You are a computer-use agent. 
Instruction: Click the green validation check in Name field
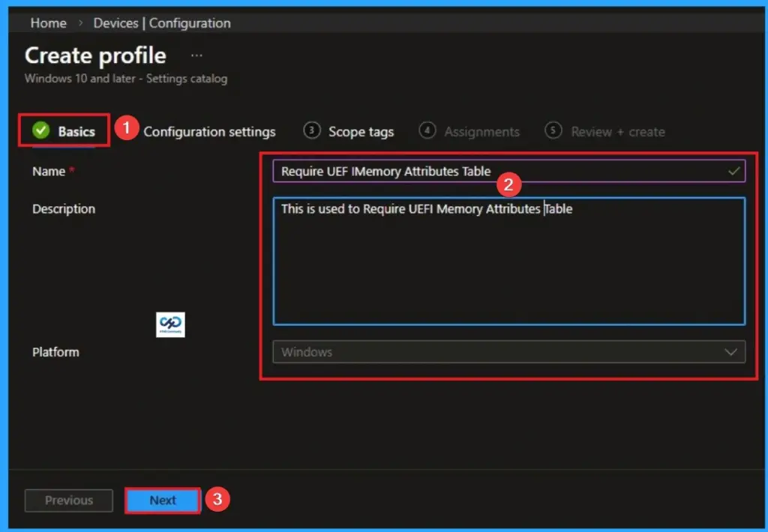733,171
